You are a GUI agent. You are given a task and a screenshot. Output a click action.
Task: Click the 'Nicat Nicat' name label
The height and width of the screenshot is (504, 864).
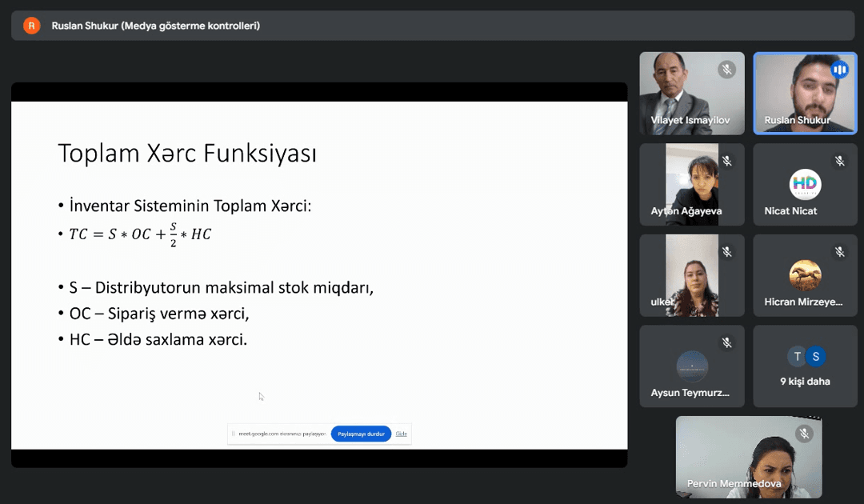[790, 211]
